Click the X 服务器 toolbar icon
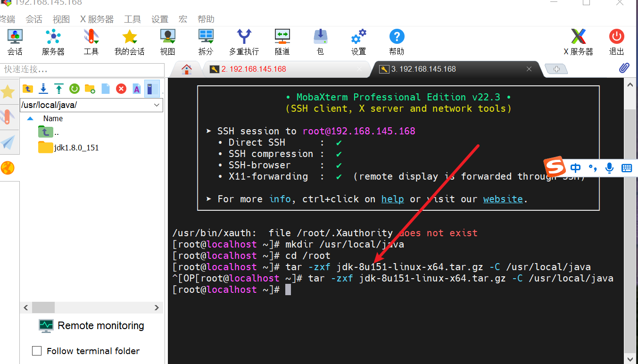This screenshot has height=364, width=638. pyautogui.click(x=578, y=42)
